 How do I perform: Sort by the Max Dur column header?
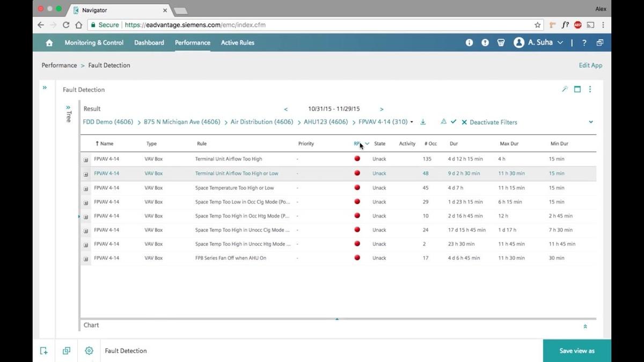(508, 144)
